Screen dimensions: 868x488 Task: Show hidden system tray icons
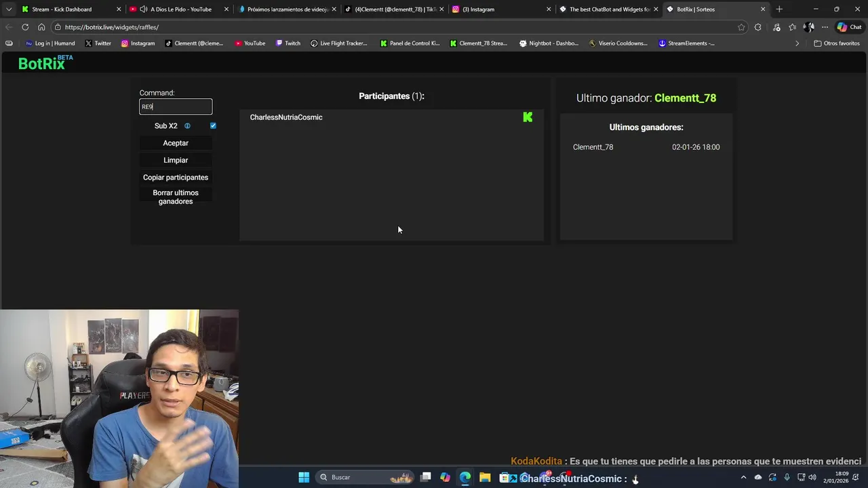pyautogui.click(x=743, y=477)
